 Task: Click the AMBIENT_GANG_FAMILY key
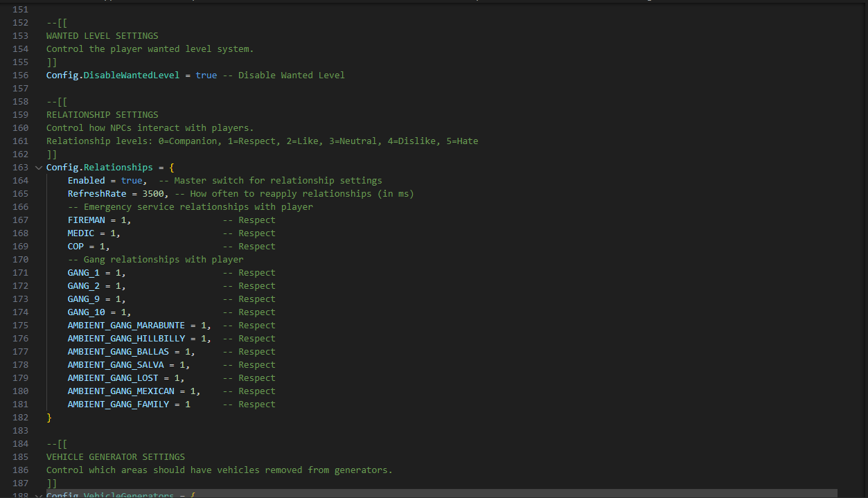coord(118,404)
